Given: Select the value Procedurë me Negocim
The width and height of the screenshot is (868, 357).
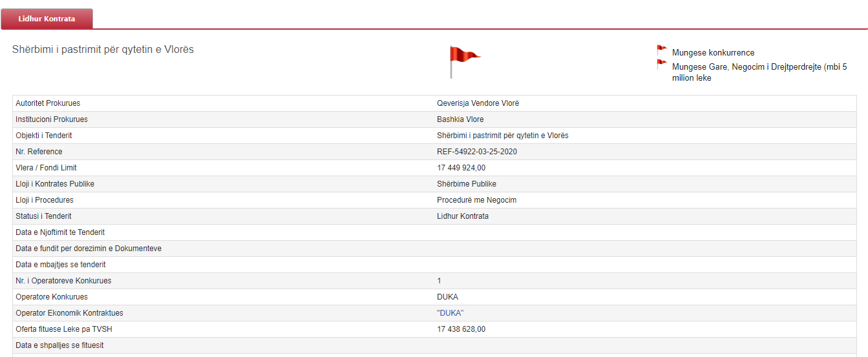Looking at the screenshot, I should (477, 200).
